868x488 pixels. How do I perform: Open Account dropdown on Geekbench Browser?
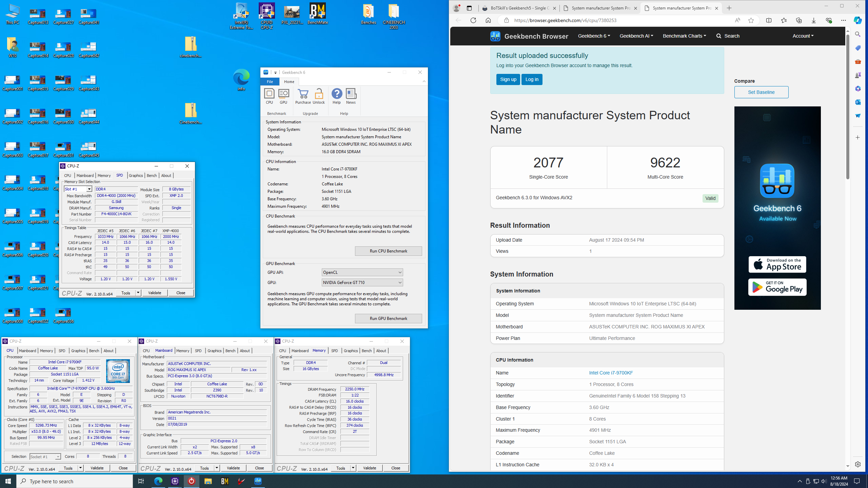(x=803, y=36)
